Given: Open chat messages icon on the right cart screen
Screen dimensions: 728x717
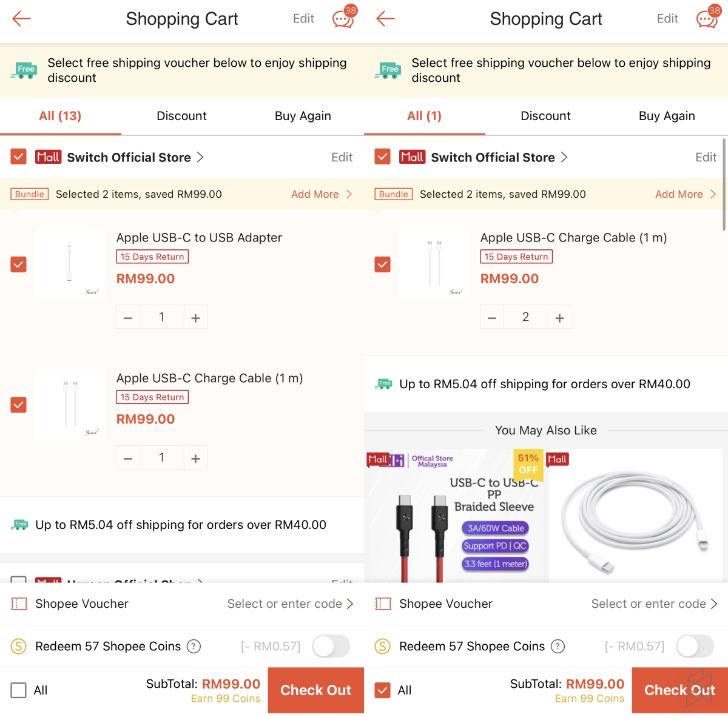Looking at the screenshot, I should coord(707,19).
